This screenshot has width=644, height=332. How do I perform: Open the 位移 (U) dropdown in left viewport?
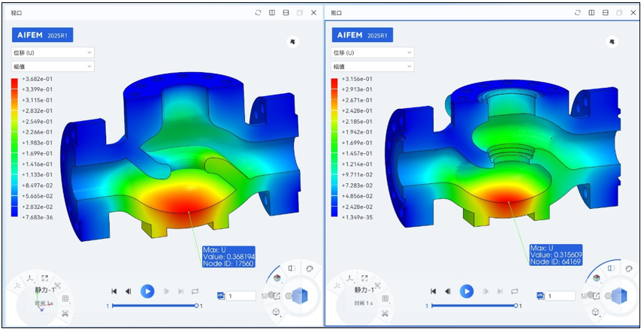[53, 53]
